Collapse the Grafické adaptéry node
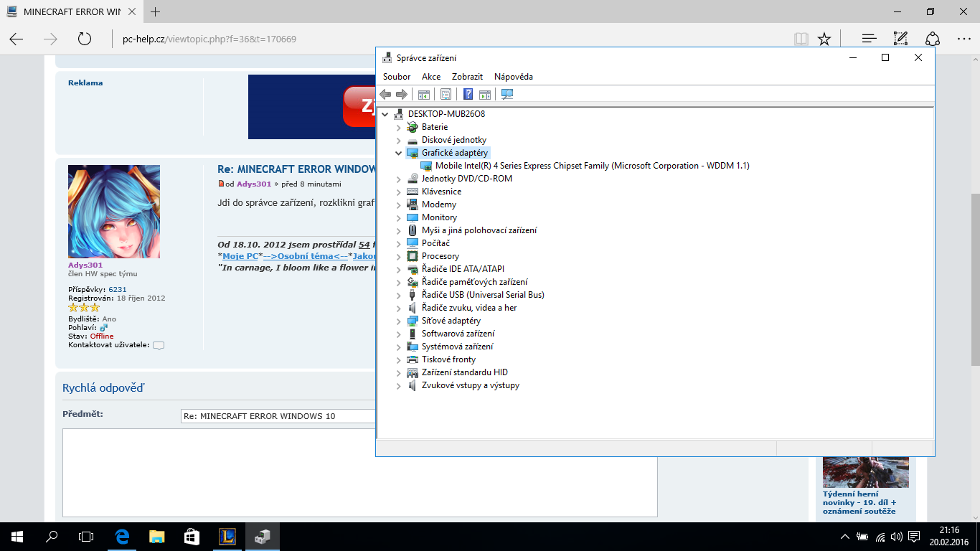 (399, 153)
